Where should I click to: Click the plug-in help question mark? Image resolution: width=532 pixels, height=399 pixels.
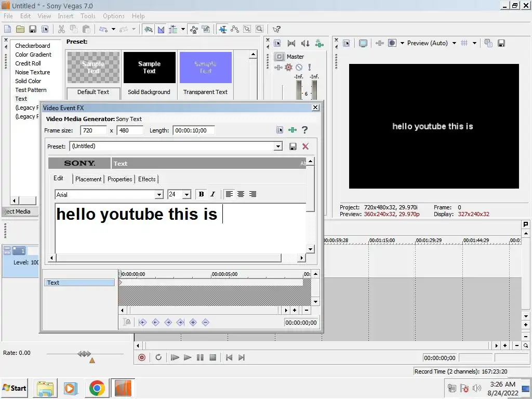coord(304,130)
